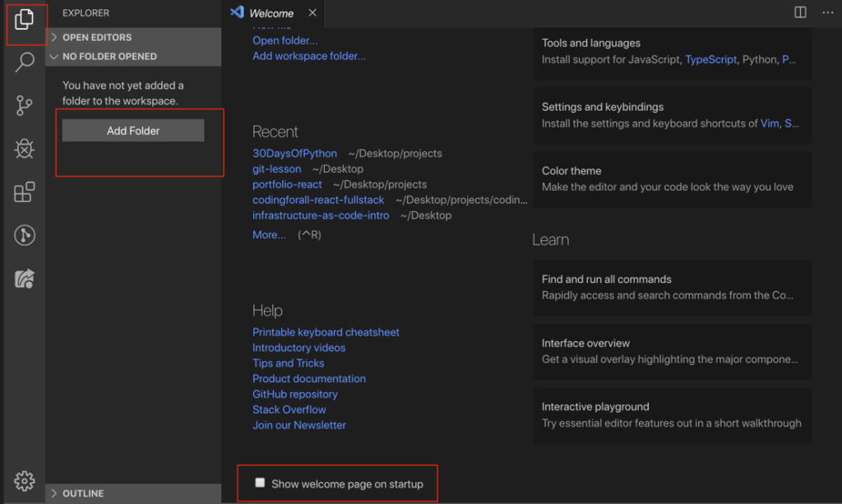Expand the Outline section
The height and width of the screenshot is (504, 842).
pyautogui.click(x=133, y=493)
